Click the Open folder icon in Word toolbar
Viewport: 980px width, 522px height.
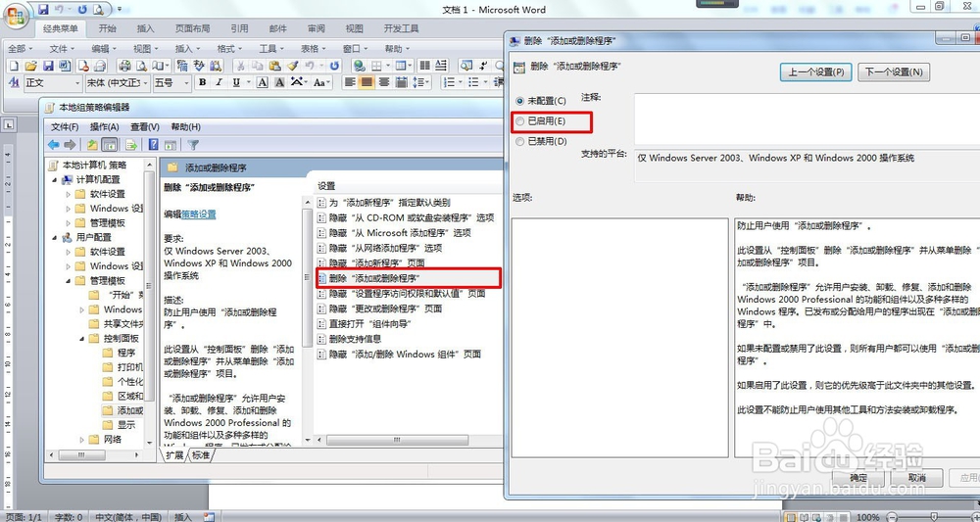(30, 66)
